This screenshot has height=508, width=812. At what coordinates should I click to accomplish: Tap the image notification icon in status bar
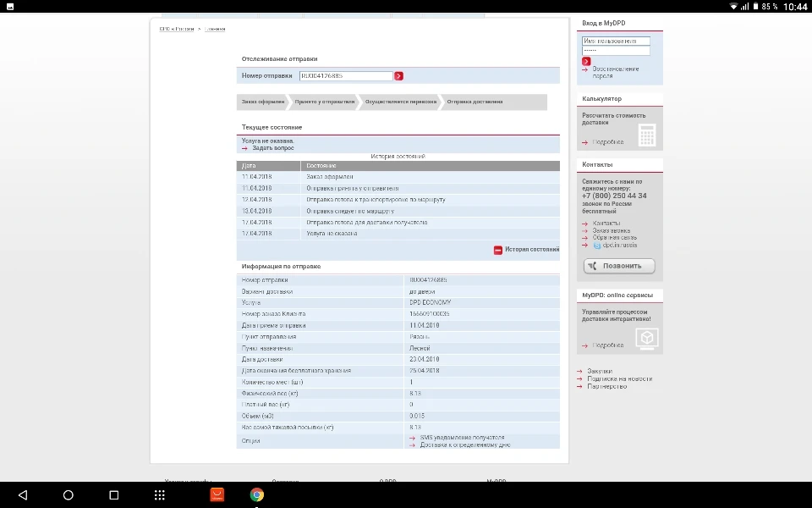click(x=10, y=6)
